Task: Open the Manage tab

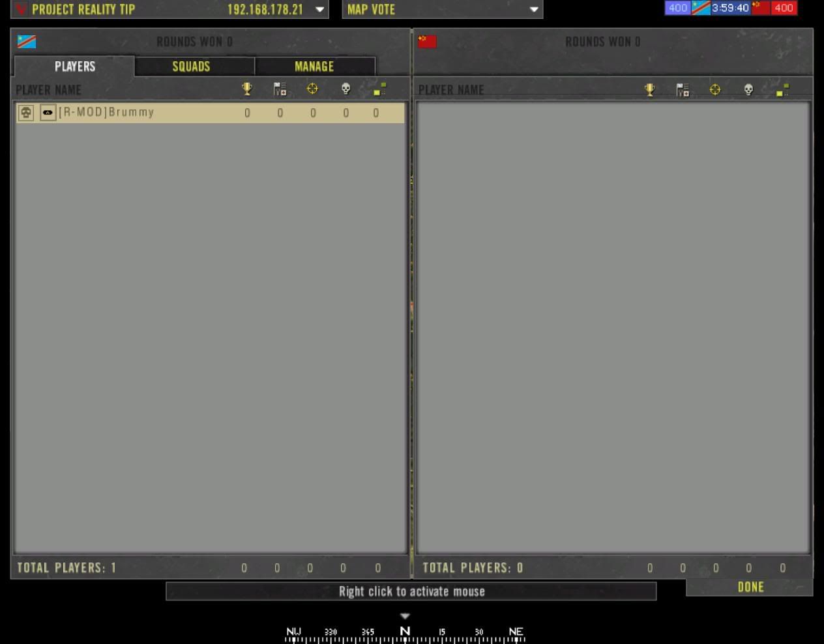Action: [314, 66]
